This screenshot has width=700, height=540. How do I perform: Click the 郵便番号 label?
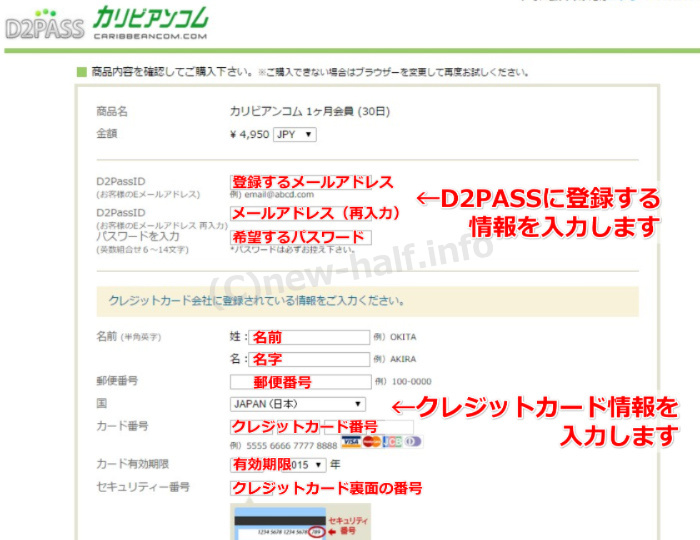click(x=117, y=381)
